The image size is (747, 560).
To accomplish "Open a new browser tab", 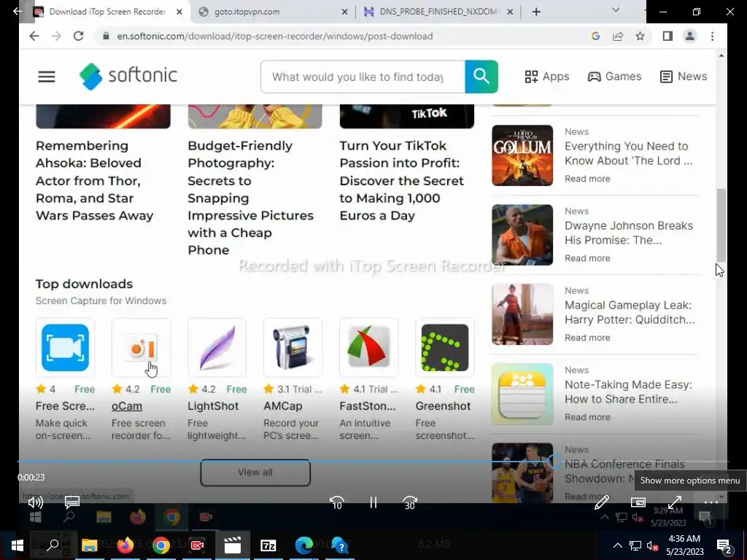I will coord(536,12).
